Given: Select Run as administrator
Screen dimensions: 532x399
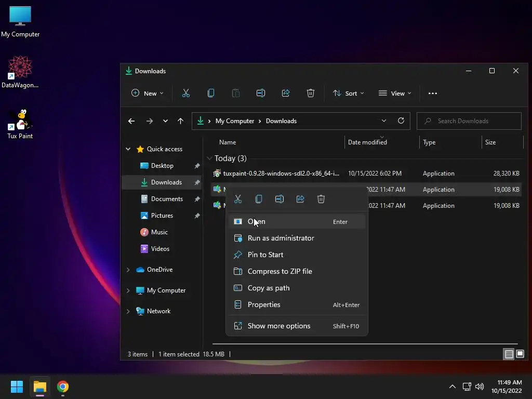Looking at the screenshot, I should (x=297, y=238).
